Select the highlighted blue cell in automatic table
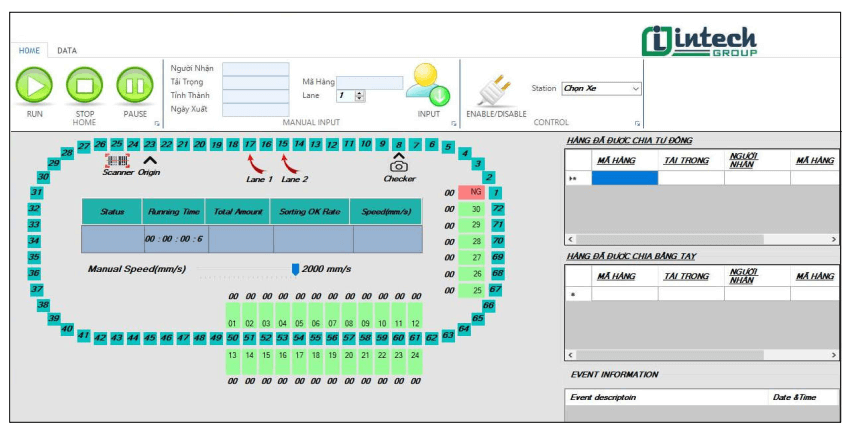The height and width of the screenshot is (436, 853). click(625, 178)
